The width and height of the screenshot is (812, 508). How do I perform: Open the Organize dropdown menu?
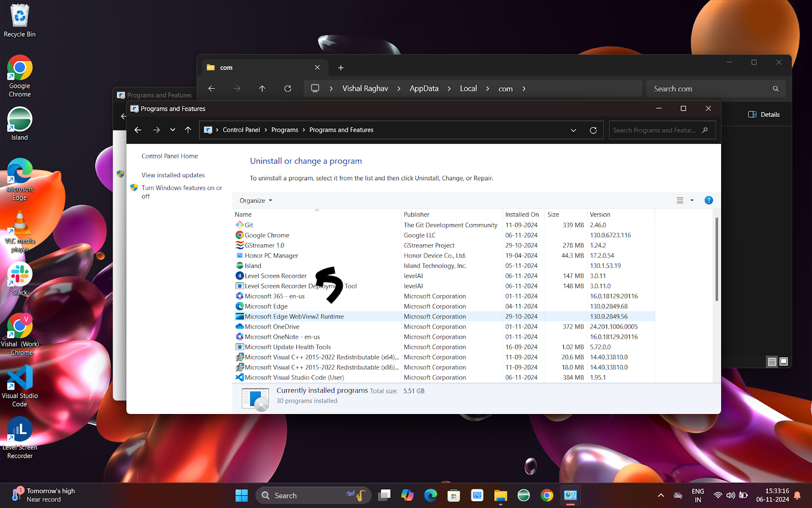[256, 200]
